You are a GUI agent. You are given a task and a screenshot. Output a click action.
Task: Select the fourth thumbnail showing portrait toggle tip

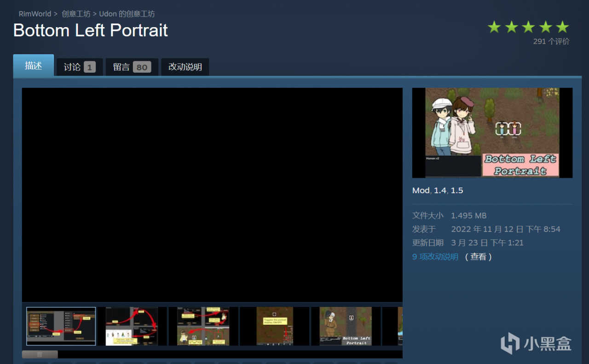click(275, 326)
